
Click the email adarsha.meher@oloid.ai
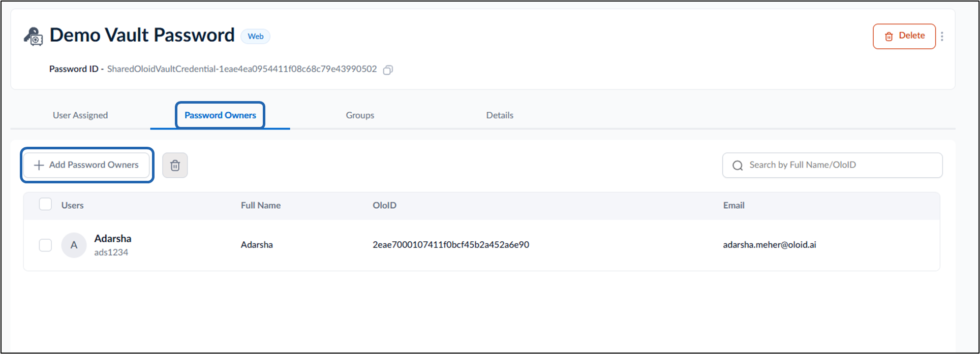point(770,245)
